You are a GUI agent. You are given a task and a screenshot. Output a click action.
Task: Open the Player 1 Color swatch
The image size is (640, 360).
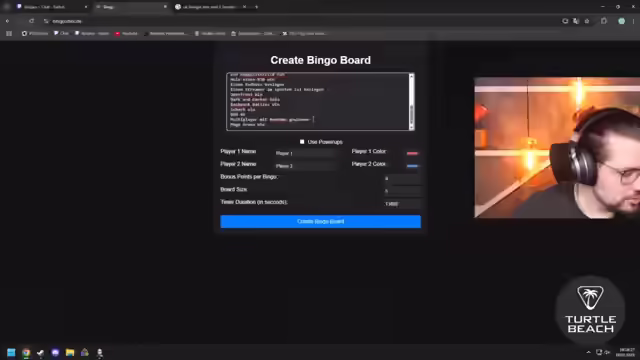point(412,153)
